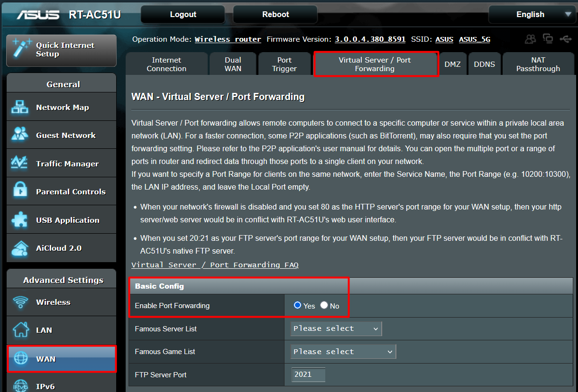
Task: Open USB Application from the sidebar
Action: pos(62,220)
